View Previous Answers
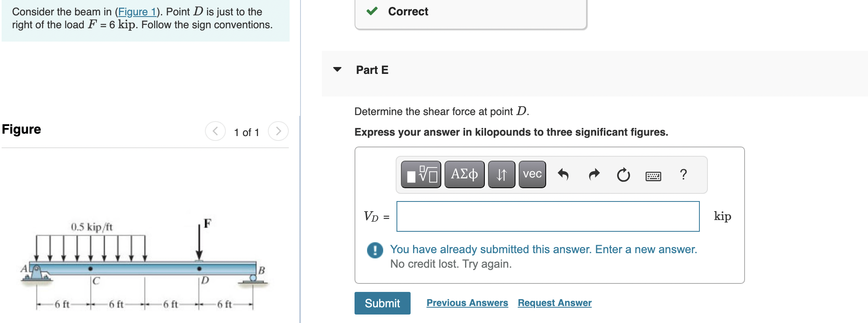Image resolution: width=868 pixels, height=323 pixels. click(467, 302)
